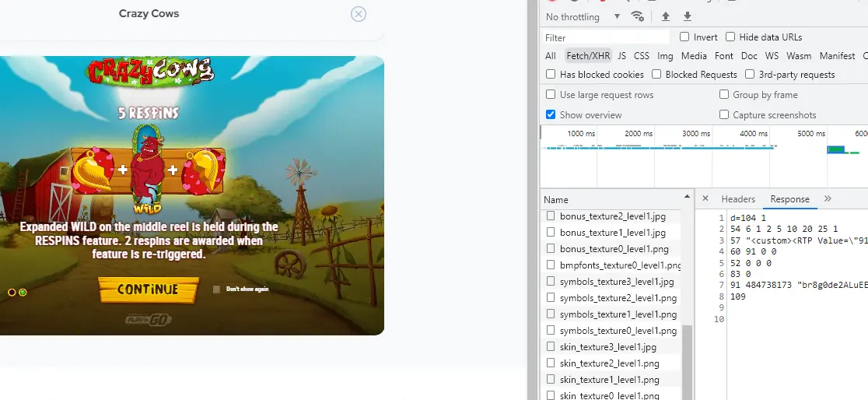Click the Crazy Cows game logo
Viewport: 868px width, 400px height.
pos(151,72)
